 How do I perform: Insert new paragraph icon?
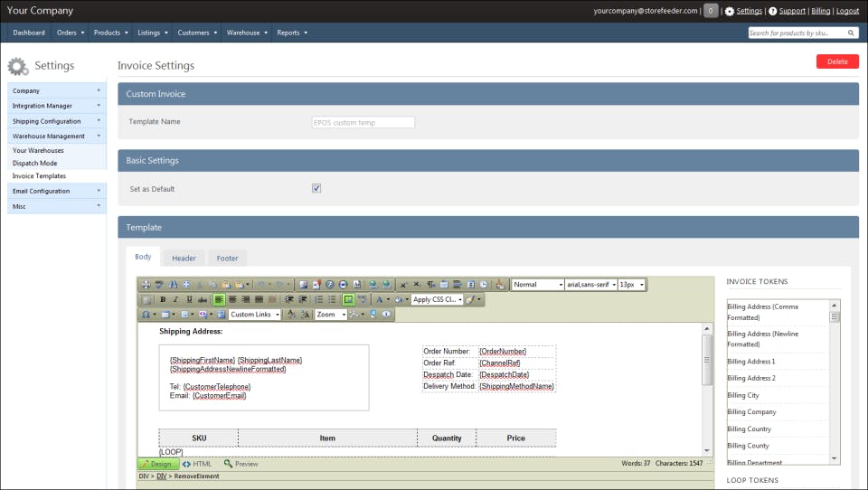[x=430, y=285]
